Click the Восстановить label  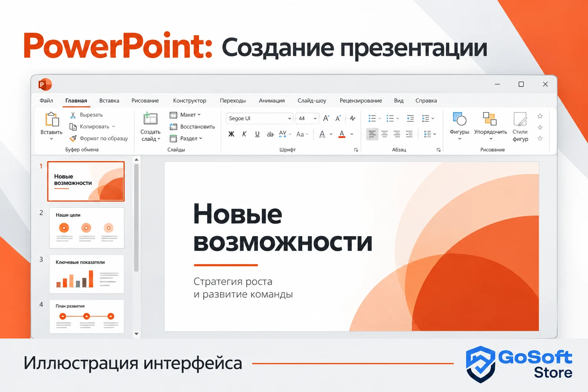(x=198, y=127)
